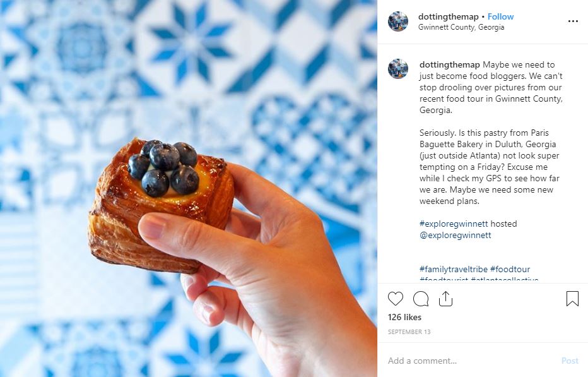The image size is (588, 377).
Task: Like the post with heart icon
Action: 395,299
